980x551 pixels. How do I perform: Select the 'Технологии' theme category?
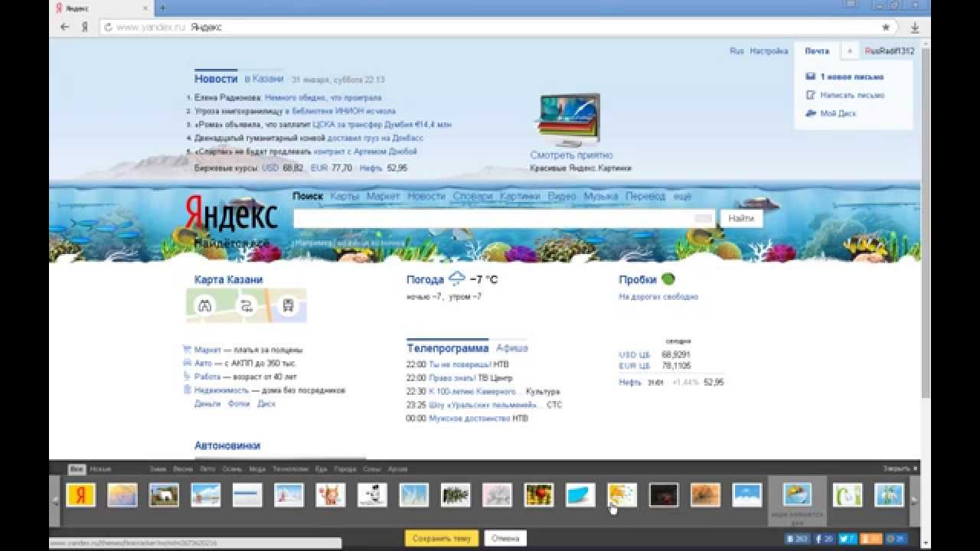point(290,469)
